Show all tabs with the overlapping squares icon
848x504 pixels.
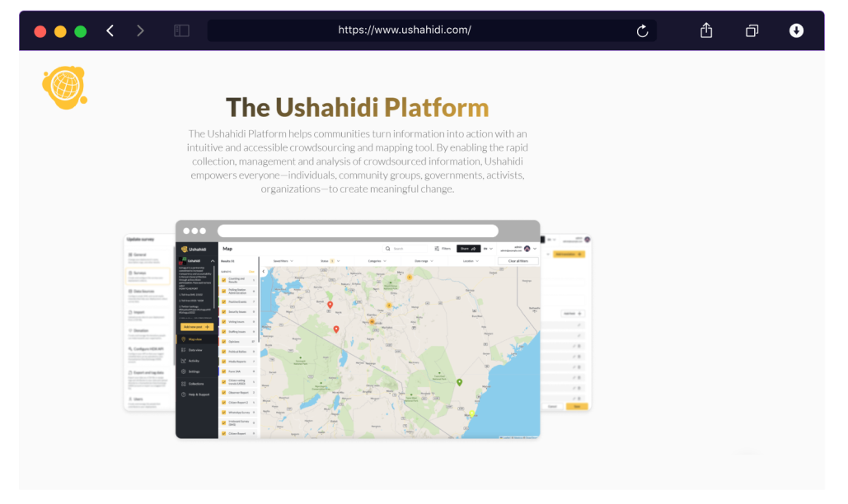(752, 30)
